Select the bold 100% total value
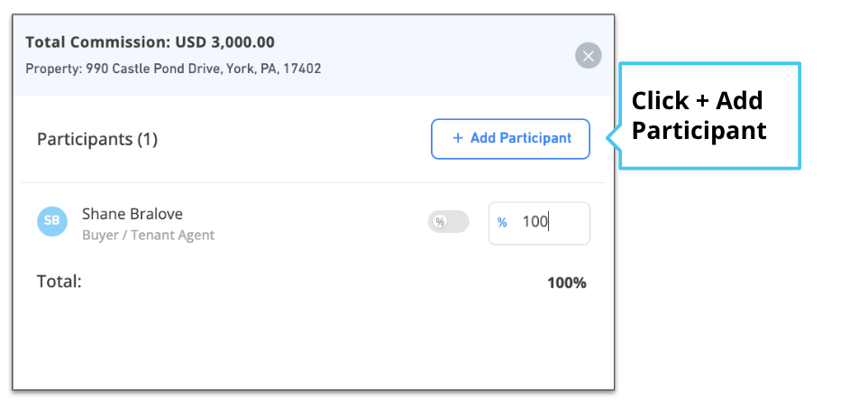 pyautogui.click(x=567, y=283)
